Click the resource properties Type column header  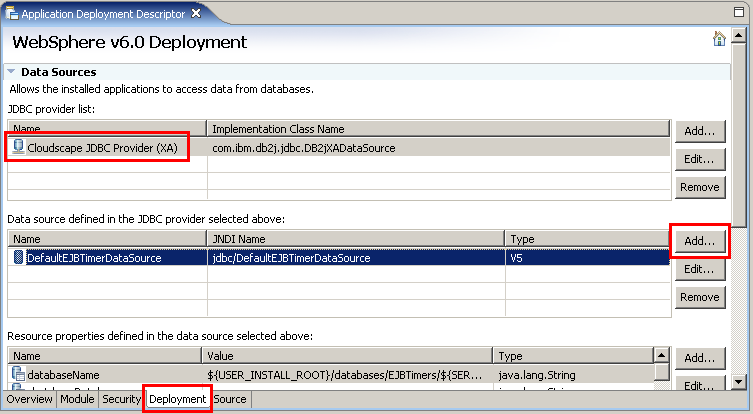(x=573, y=356)
